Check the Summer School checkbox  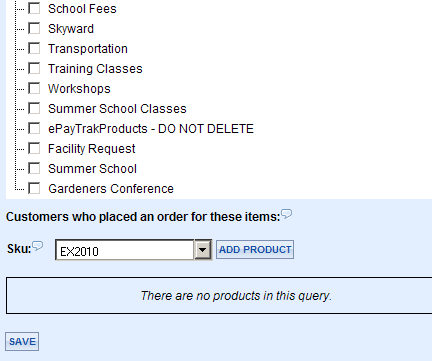tap(34, 168)
